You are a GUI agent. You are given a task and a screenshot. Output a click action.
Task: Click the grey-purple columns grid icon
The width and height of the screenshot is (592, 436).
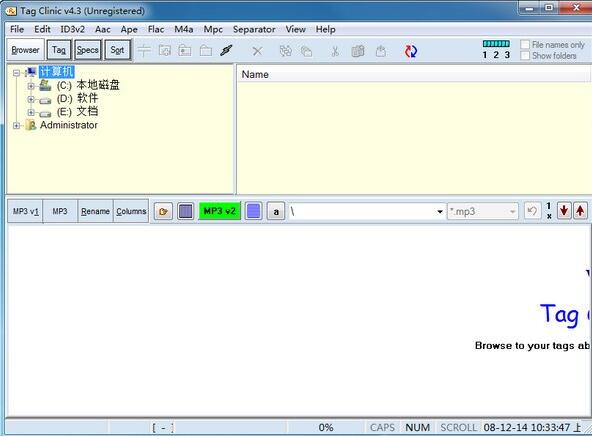click(185, 211)
